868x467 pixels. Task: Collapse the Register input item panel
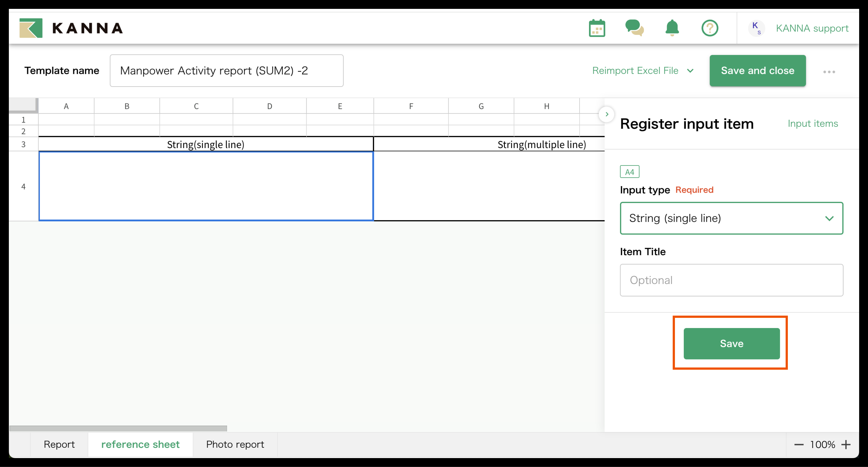[606, 114]
